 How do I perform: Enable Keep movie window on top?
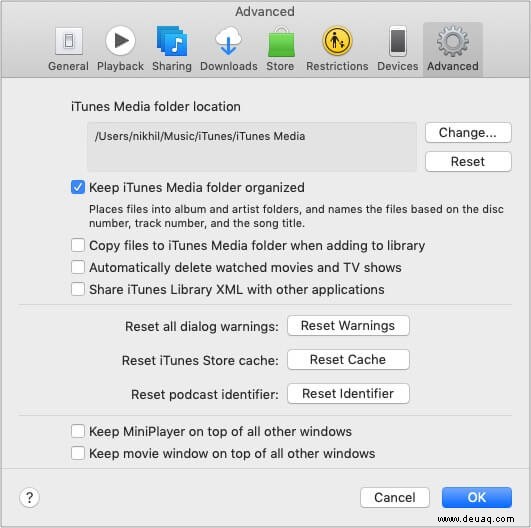click(x=78, y=453)
